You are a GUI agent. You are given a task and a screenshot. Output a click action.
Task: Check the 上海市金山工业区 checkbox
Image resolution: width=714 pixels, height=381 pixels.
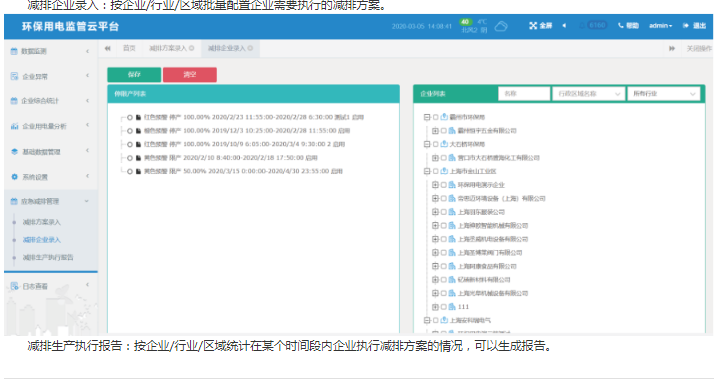tap(435, 172)
